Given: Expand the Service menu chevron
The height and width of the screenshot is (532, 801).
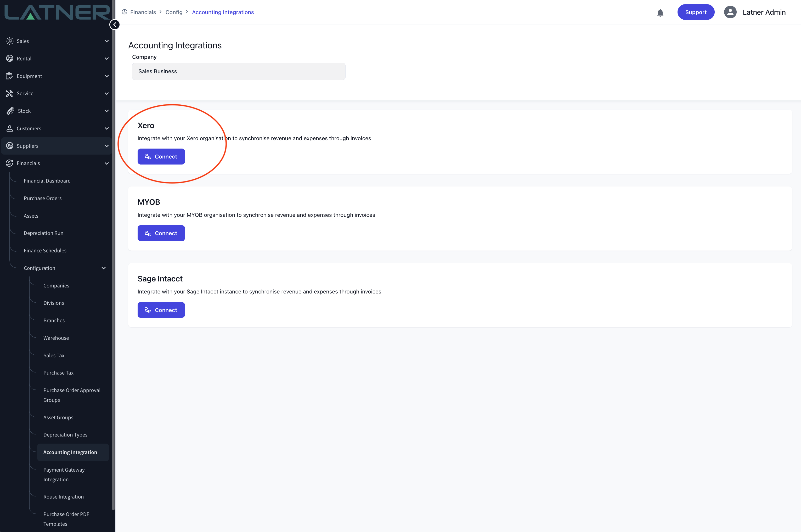Looking at the screenshot, I should pos(106,93).
